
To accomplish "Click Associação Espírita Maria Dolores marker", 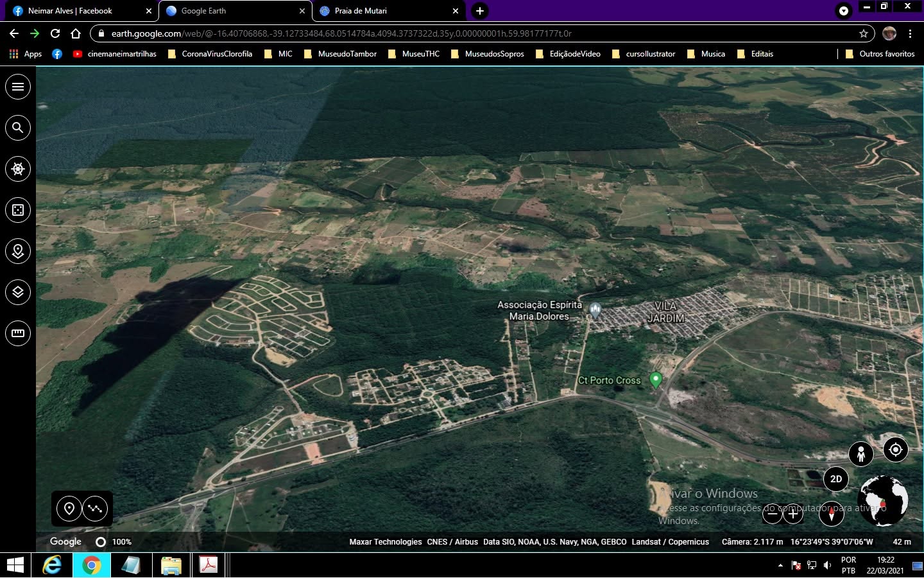I will coord(595,311).
